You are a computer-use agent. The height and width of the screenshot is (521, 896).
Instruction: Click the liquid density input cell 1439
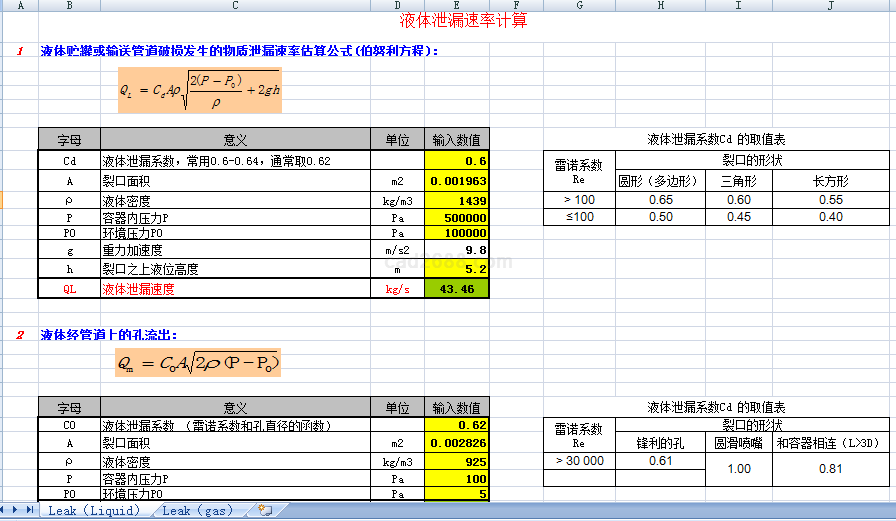coord(457,200)
